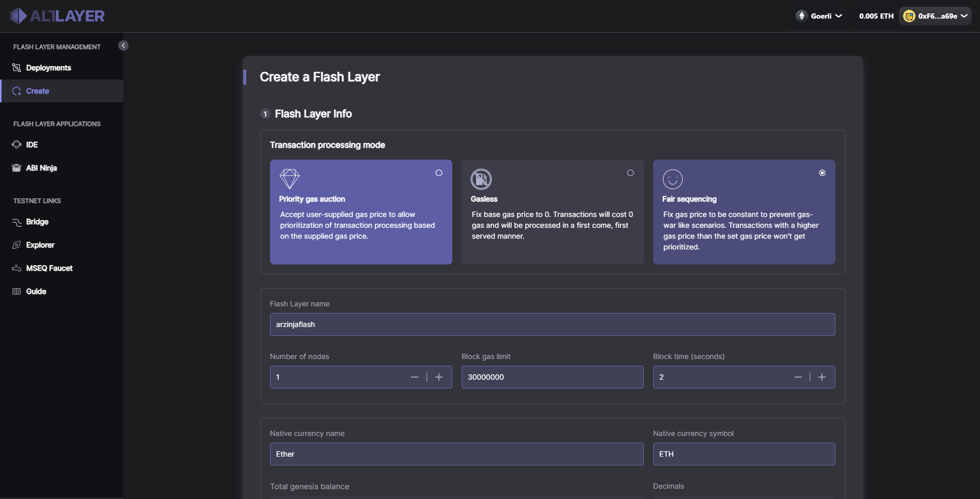Decrease the Block time value
Image resolution: width=980 pixels, height=499 pixels.
click(x=798, y=377)
